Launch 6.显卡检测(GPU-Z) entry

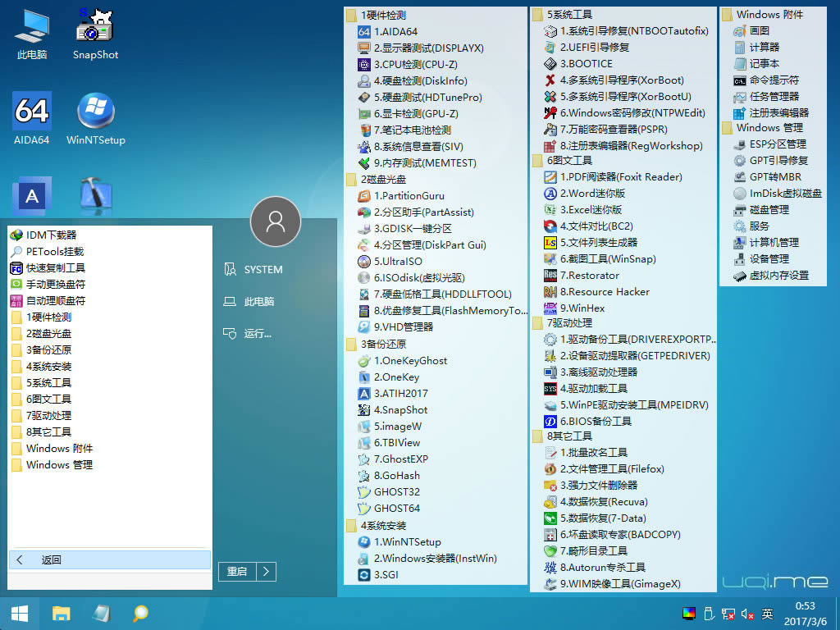pyautogui.click(x=409, y=113)
